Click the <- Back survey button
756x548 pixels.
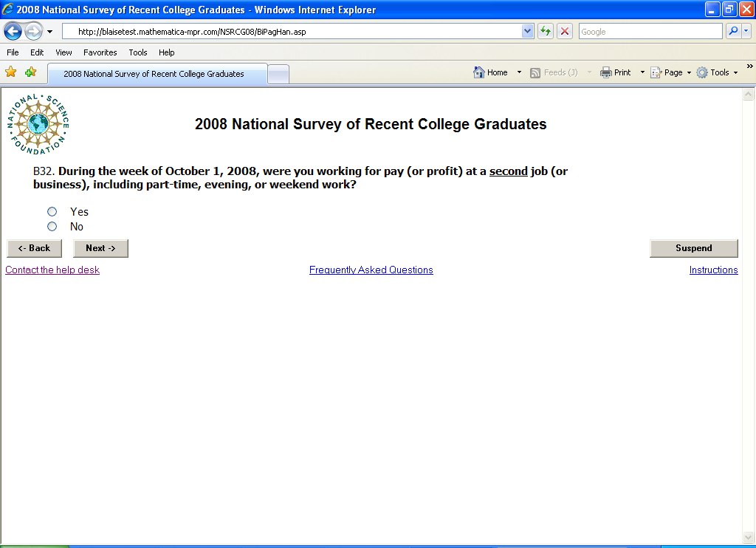[x=34, y=248]
